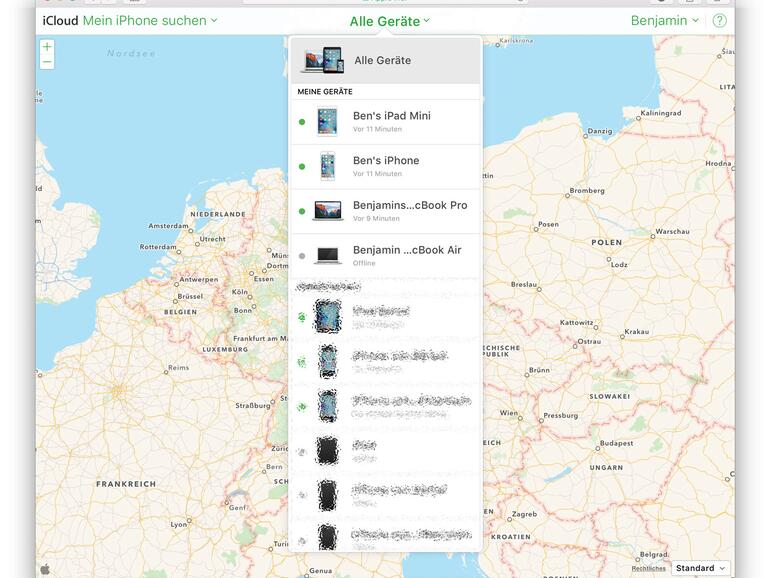Click the green status dot for Ben's iPhone

click(x=302, y=166)
